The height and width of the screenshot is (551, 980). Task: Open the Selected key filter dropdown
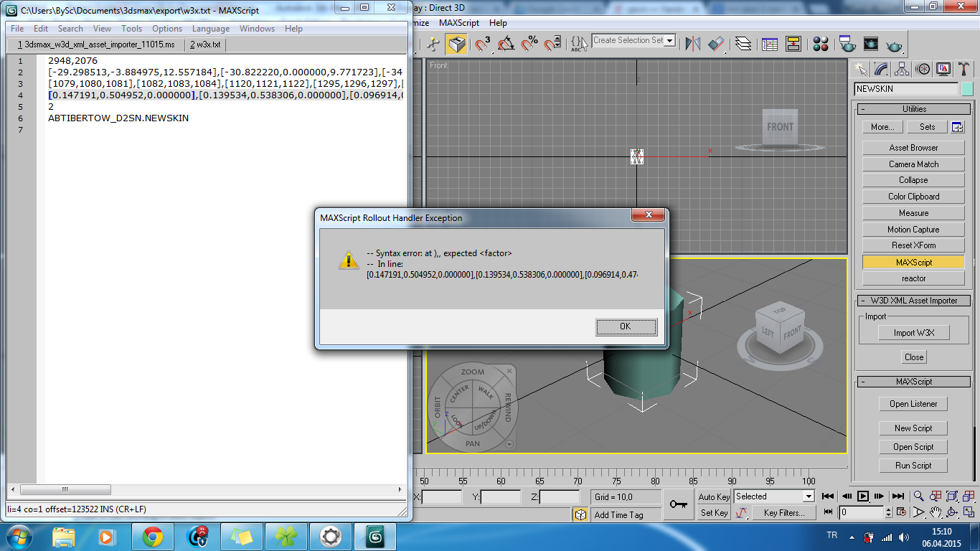pos(809,496)
